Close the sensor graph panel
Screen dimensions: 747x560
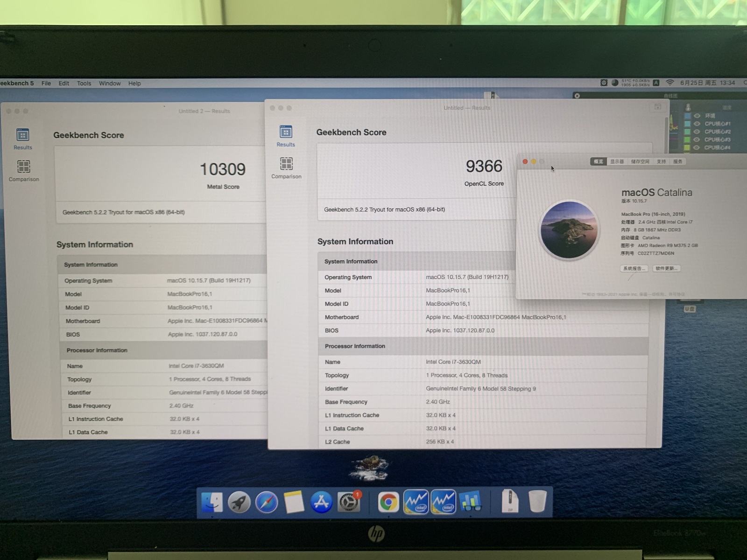tap(577, 96)
